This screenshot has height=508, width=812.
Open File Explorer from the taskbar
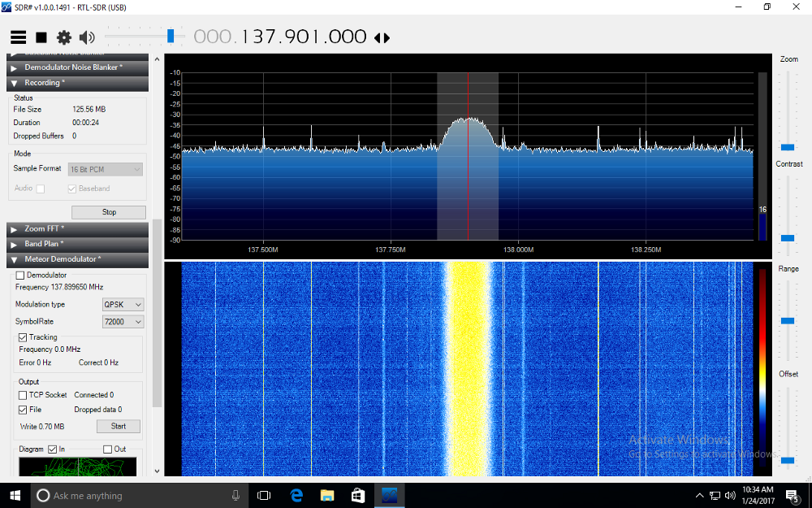pyautogui.click(x=327, y=495)
